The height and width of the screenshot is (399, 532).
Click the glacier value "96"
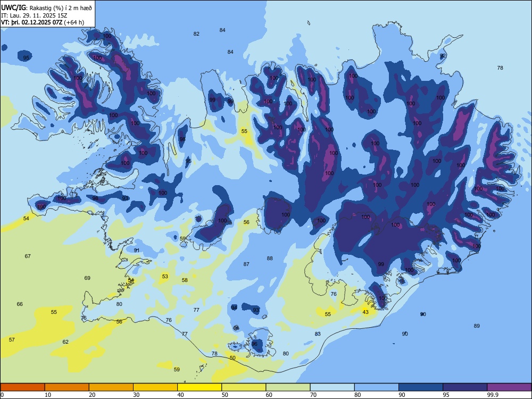(x=254, y=344)
